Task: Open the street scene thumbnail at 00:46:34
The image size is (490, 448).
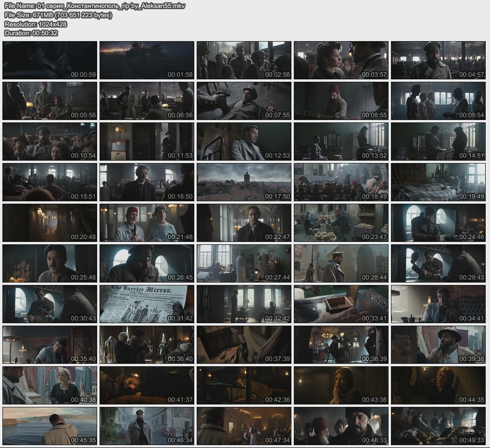Action: coord(146,426)
